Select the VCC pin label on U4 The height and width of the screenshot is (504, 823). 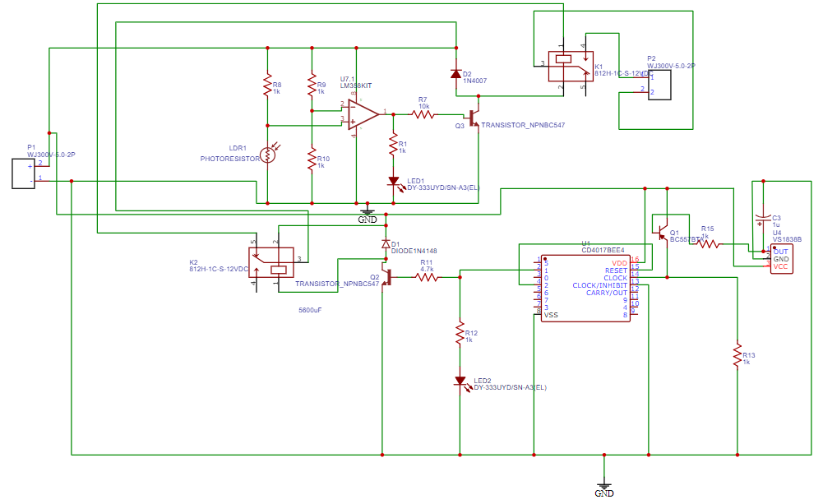coord(780,266)
